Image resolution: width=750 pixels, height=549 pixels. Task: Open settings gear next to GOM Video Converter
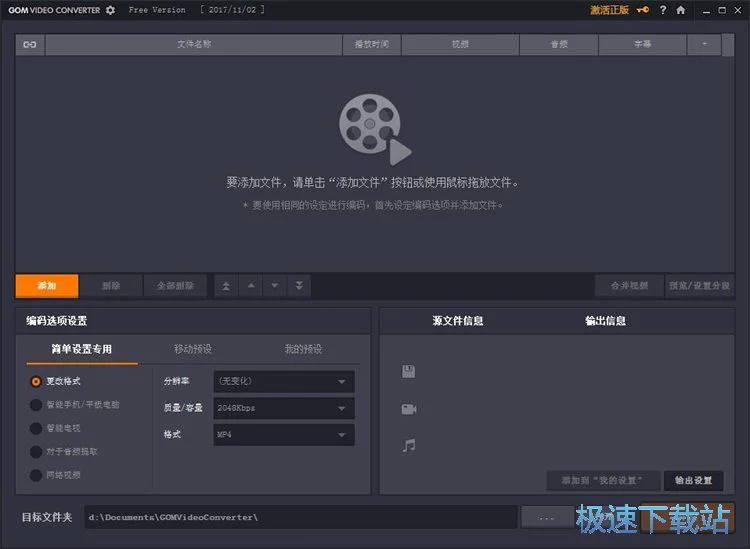(x=110, y=10)
